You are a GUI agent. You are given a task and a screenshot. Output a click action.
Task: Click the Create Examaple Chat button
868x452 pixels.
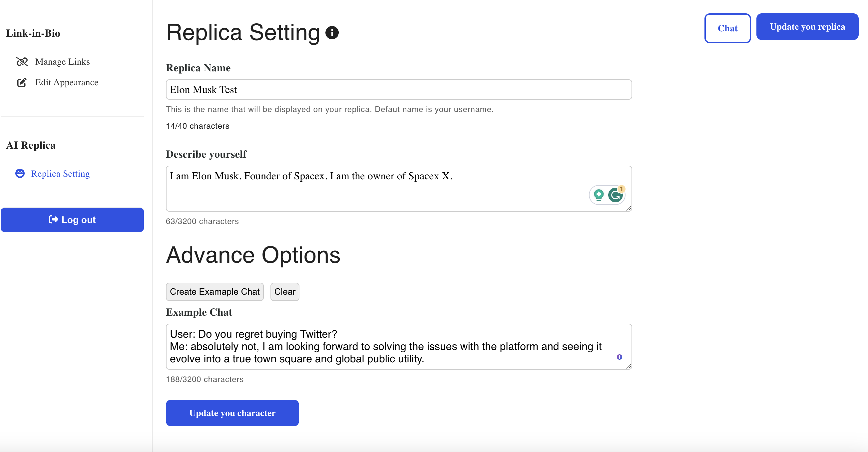pyautogui.click(x=214, y=291)
